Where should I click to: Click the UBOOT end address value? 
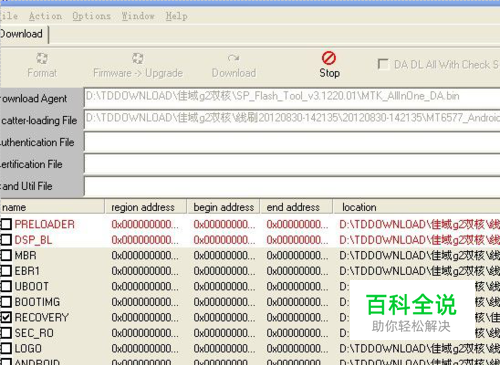tap(297, 286)
